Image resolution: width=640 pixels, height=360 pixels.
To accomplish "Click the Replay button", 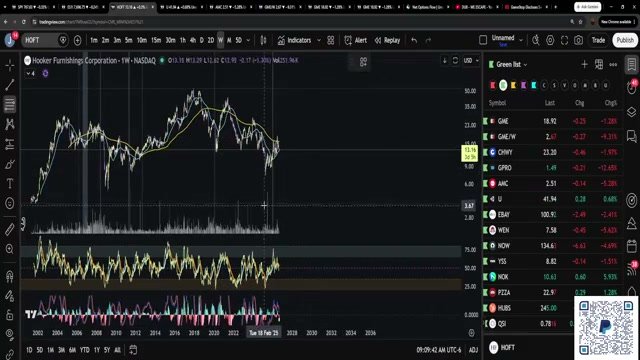I will [x=387, y=40].
